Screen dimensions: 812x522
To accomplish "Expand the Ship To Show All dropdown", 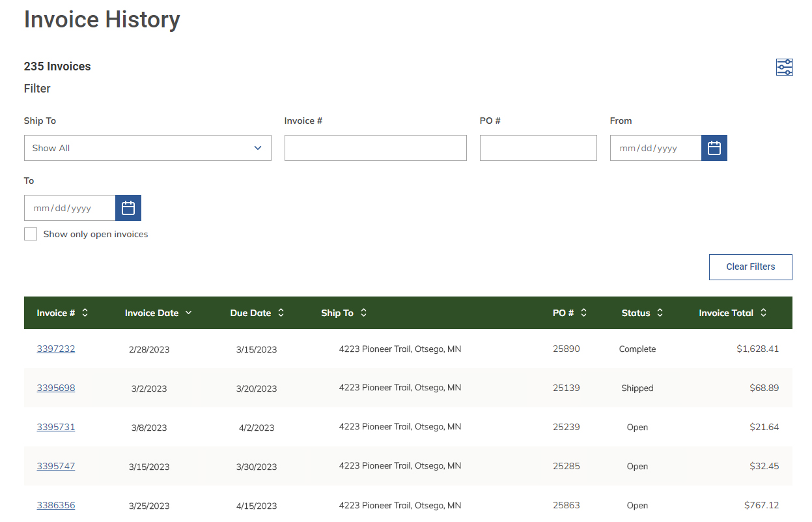I will click(147, 148).
